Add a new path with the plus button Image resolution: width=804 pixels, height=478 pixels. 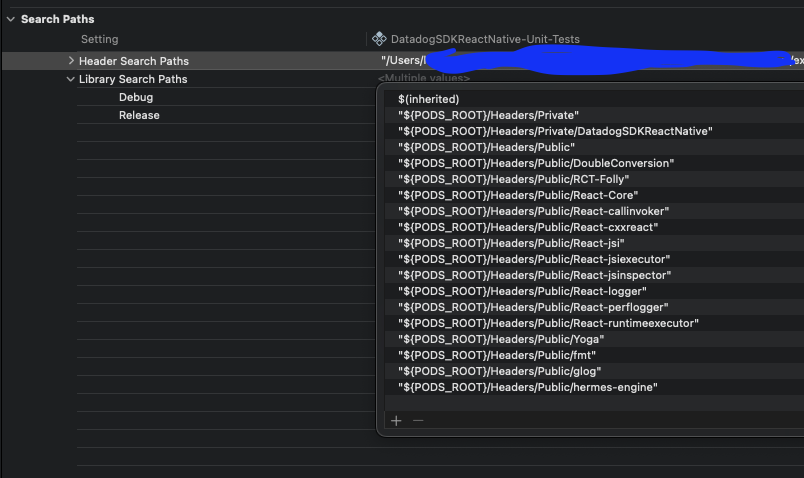point(396,421)
